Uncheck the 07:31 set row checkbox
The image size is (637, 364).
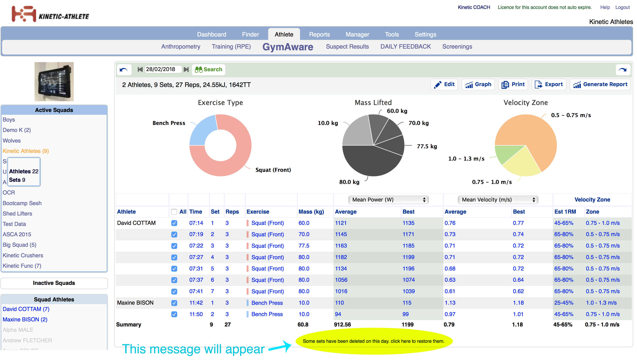pyautogui.click(x=174, y=269)
